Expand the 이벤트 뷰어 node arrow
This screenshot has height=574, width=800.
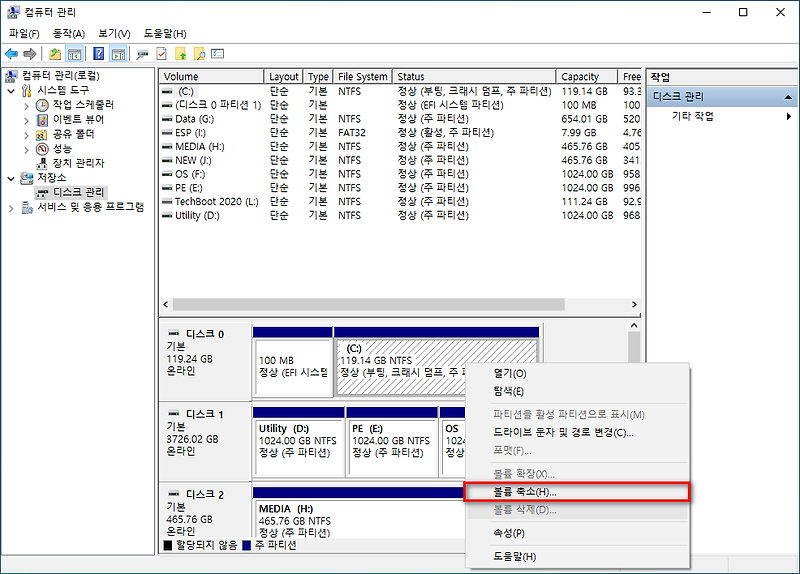tap(27, 121)
